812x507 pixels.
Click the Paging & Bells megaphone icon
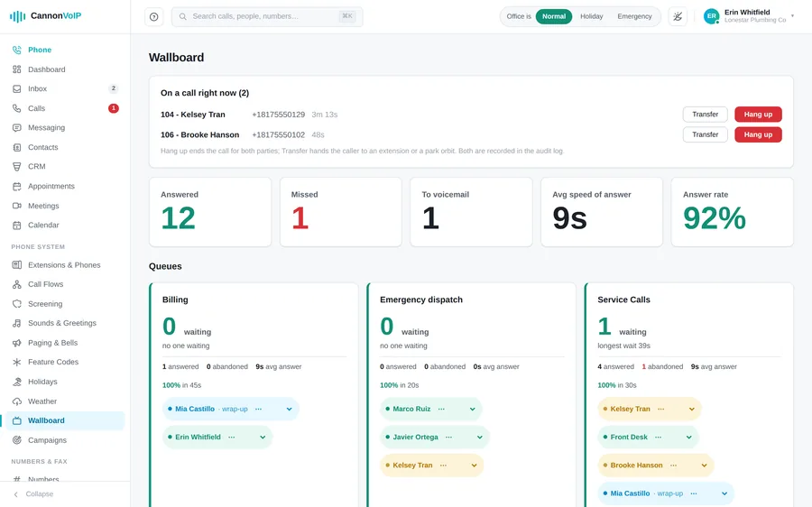point(17,343)
